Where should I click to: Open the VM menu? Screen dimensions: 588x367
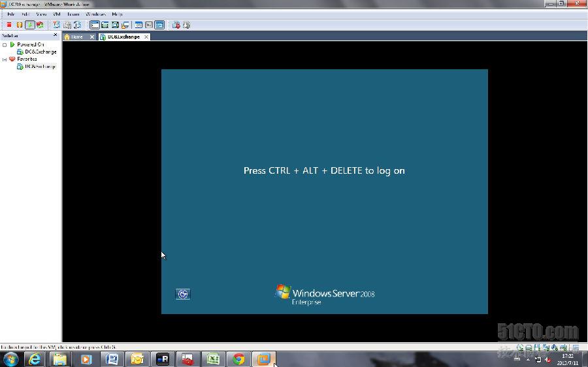pyautogui.click(x=57, y=14)
